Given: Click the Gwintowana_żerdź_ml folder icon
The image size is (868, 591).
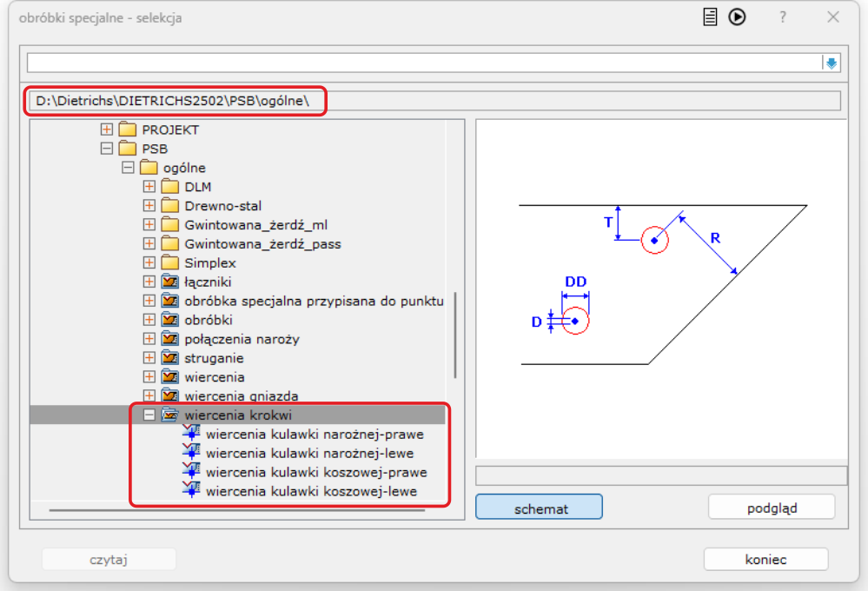Looking at the screenshot, I should point(170,223).
